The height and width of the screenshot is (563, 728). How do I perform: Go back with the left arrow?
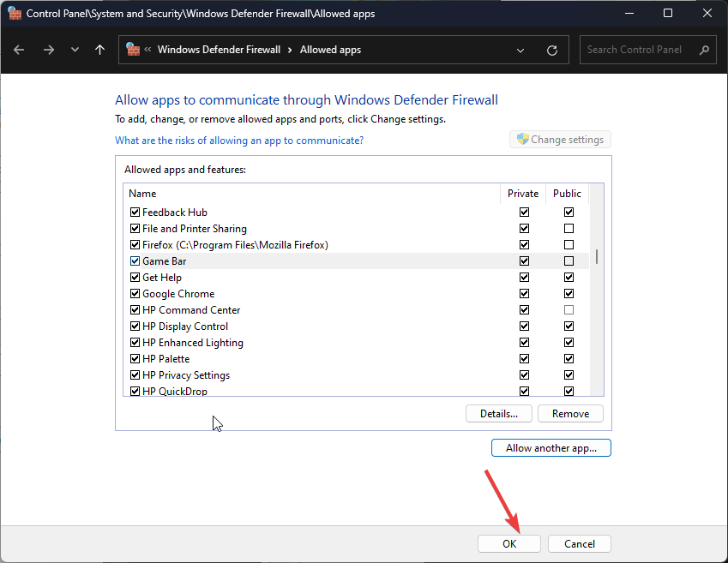(19, 50)
